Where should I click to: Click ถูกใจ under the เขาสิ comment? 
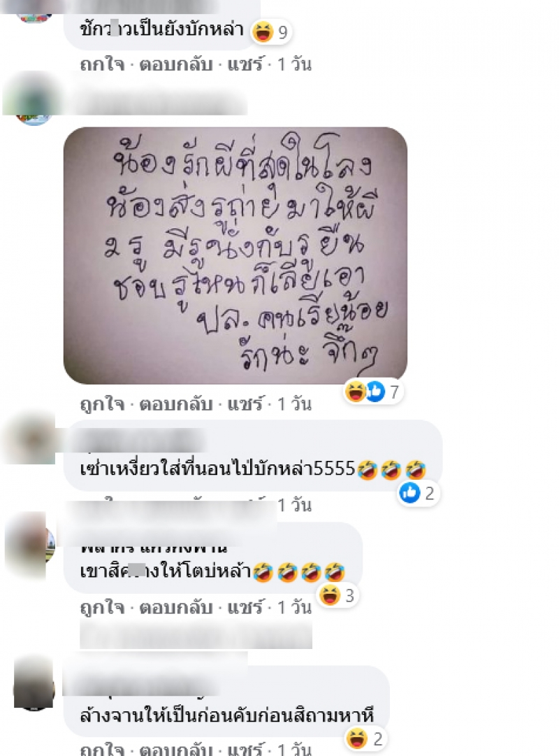pos(102,608)
